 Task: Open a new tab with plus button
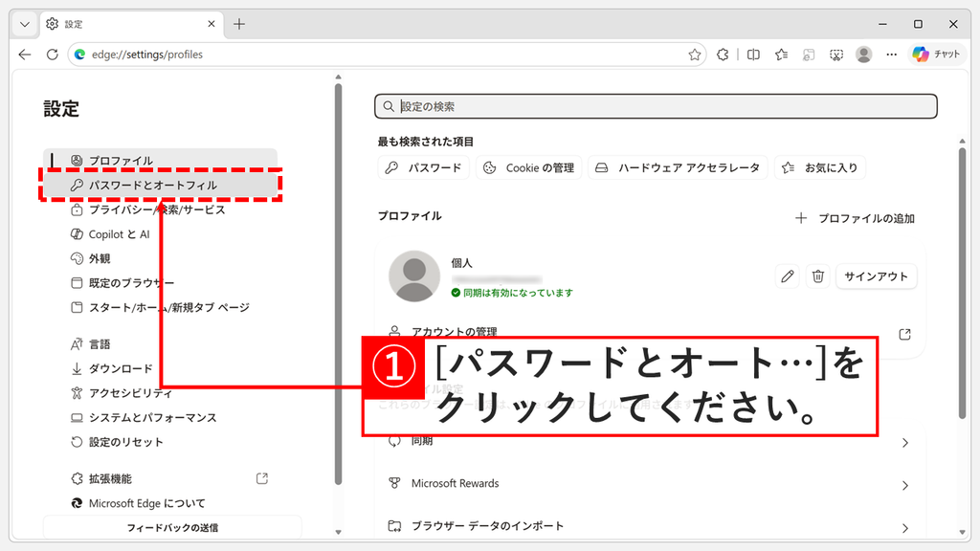(x=238, y=24)
